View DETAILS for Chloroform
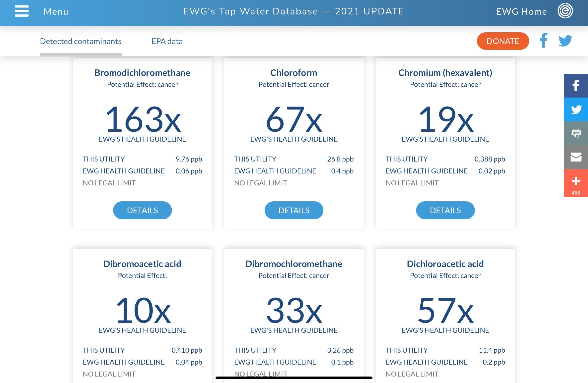This screenshot has height=383, width=588. 294,210
